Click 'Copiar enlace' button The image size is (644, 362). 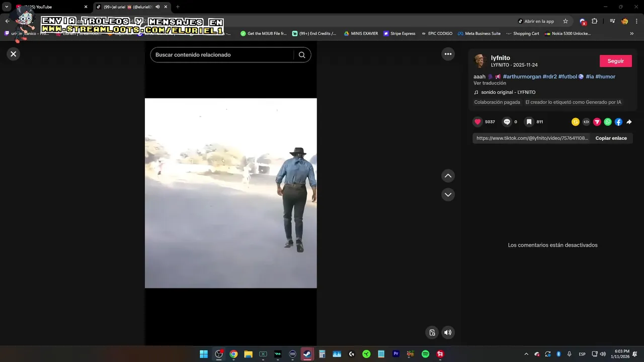tap(611, 138)
